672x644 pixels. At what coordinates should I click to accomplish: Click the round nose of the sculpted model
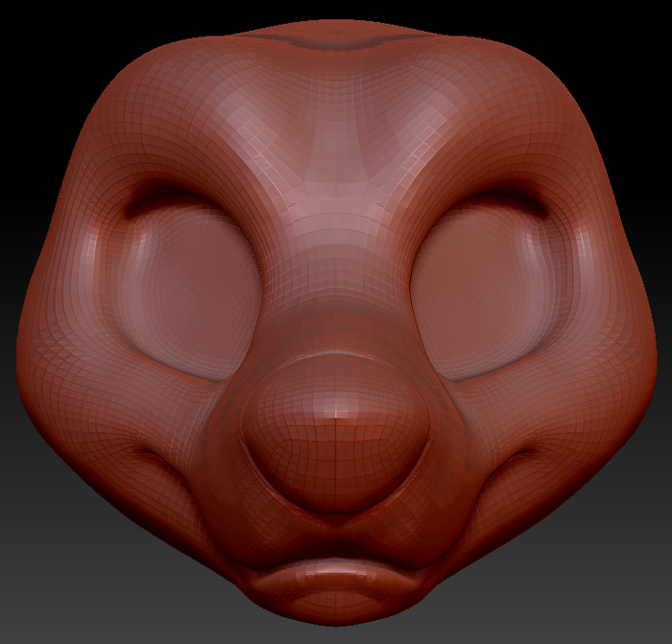coord(336,433)
